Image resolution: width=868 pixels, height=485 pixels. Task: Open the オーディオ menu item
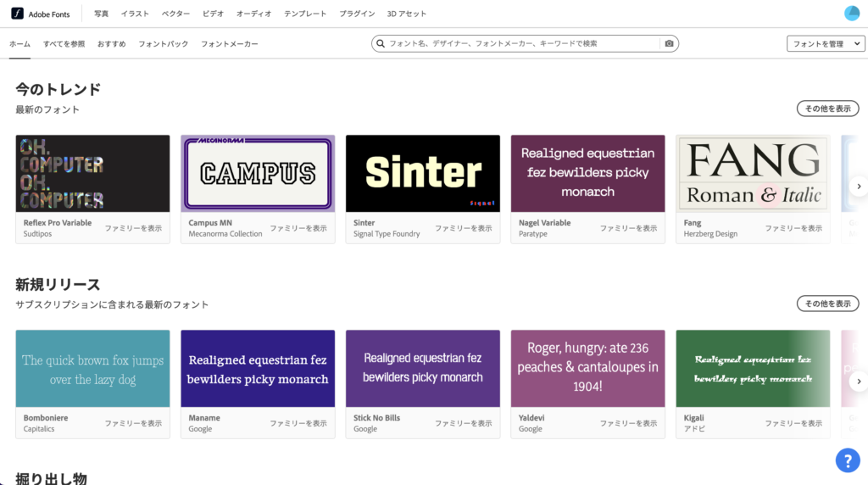tap(254, 14)
